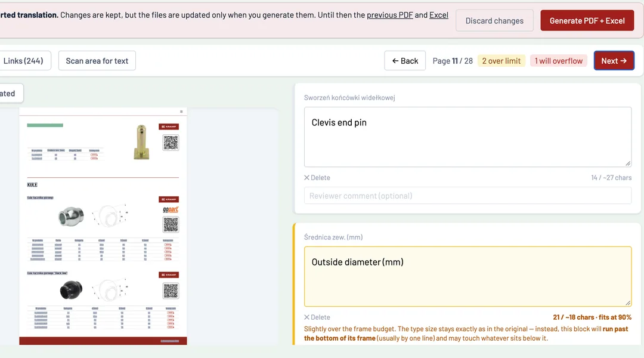The height and width of the screenshot is (358, 644).
Task: Go back to the previous page
Action: [405, 61]
